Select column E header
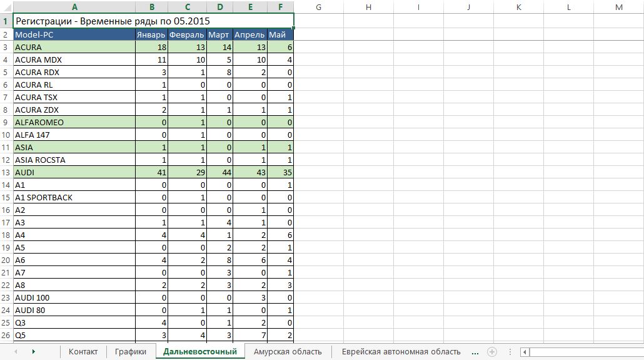This screenshot has height=360, width=644. coord(250,7)
